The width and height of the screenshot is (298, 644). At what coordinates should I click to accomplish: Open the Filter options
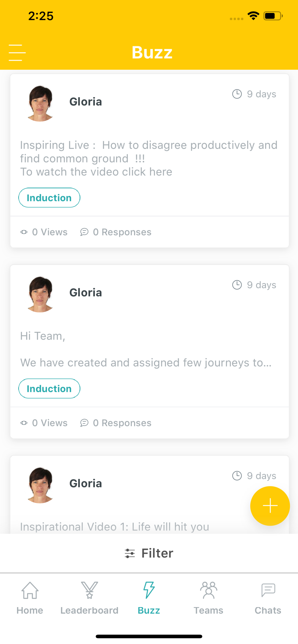pos(149,553)
